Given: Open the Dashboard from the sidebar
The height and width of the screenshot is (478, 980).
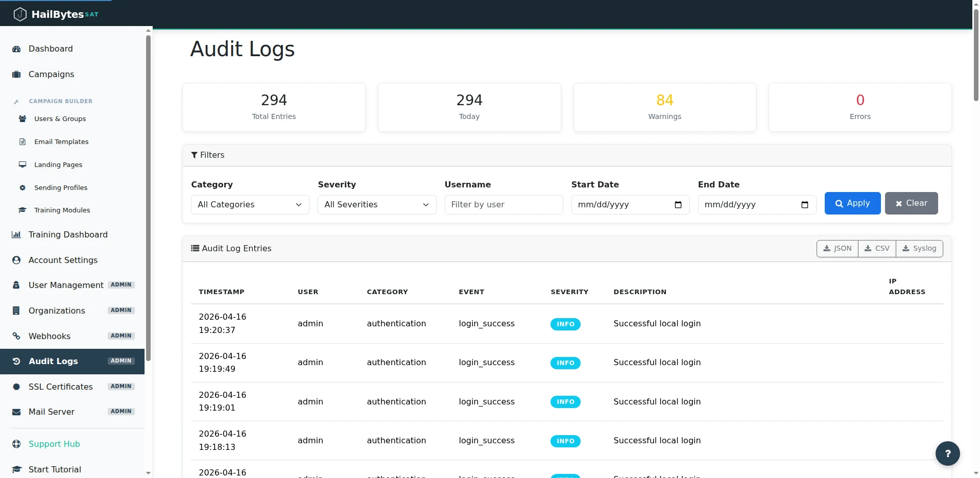Looking at the screenshot, I should tap(50, 49).
